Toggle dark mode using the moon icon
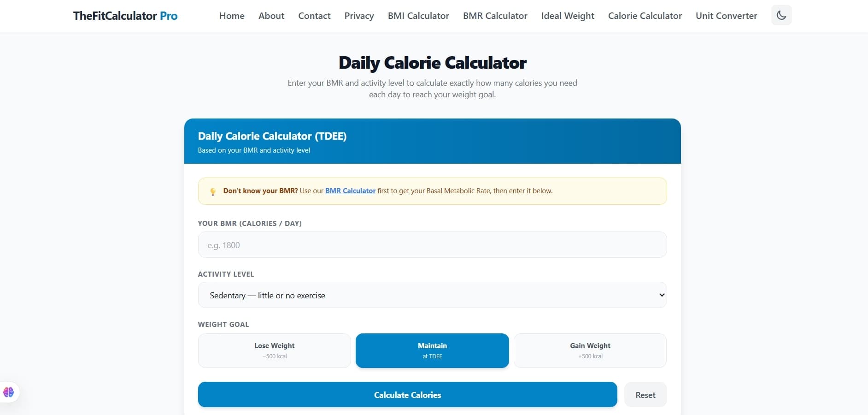The height and width of the screenshot is (415, 868). click(x=781, y=15)
